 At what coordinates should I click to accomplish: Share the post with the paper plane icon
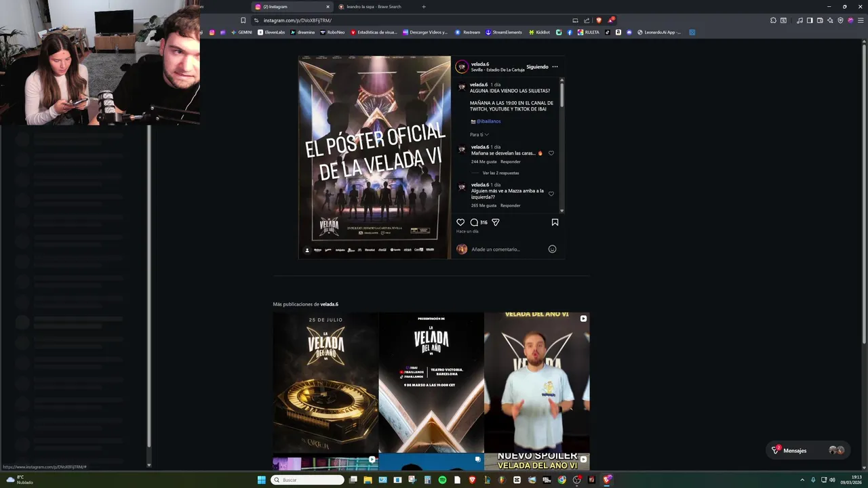click(x=496, y=222)
